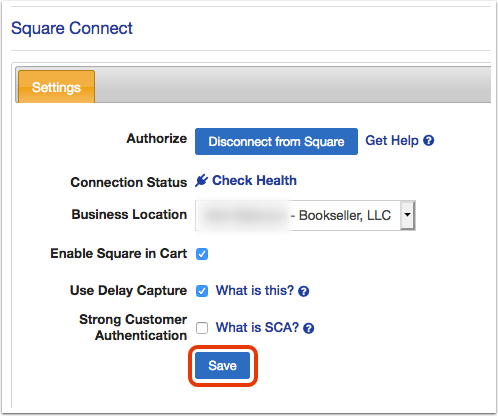This screenshot has height=416, width=498.
Task: Click the question mark icon after What is this?
Action: pyautogui.click(x=303, y=291)
